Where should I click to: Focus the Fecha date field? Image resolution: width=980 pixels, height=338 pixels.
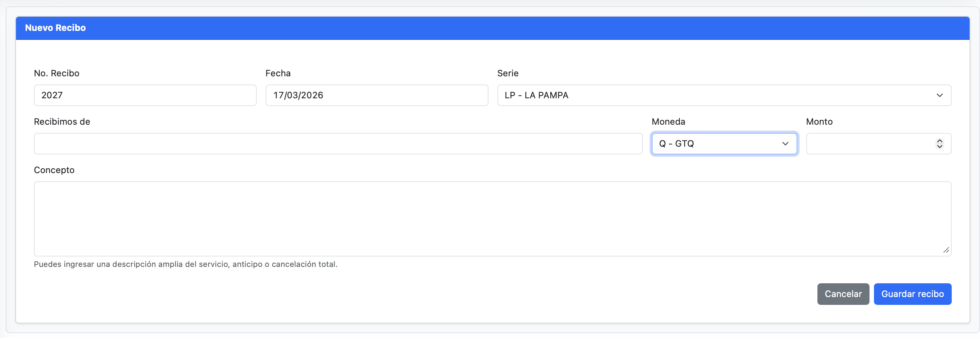point(376,95)
